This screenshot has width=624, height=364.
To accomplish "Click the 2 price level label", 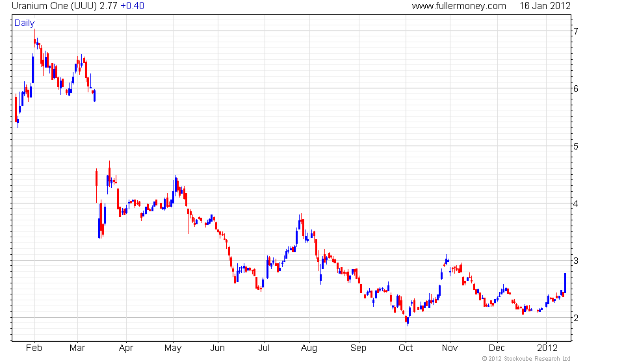I will click(x=576, y=318).
